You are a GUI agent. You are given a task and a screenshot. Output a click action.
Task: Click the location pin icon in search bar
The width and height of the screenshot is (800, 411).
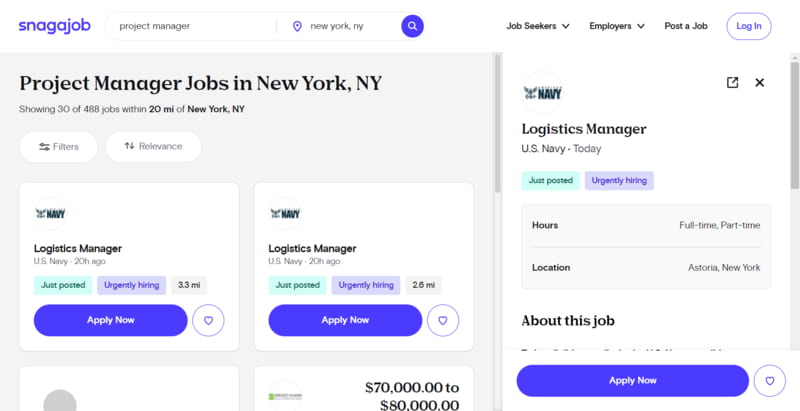pyautogui.click(x=297, y=26)
